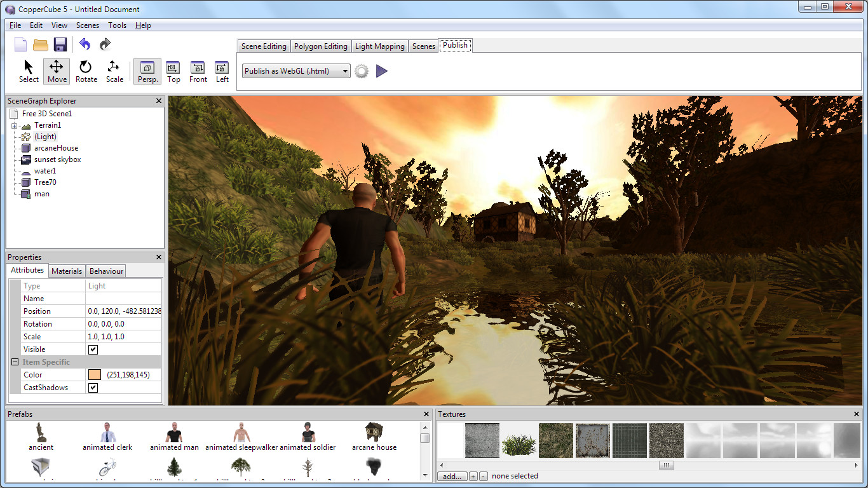This screenshot has height=488, width=868.
Task: Open the Scenes menu
Action: tap(88, 25)
